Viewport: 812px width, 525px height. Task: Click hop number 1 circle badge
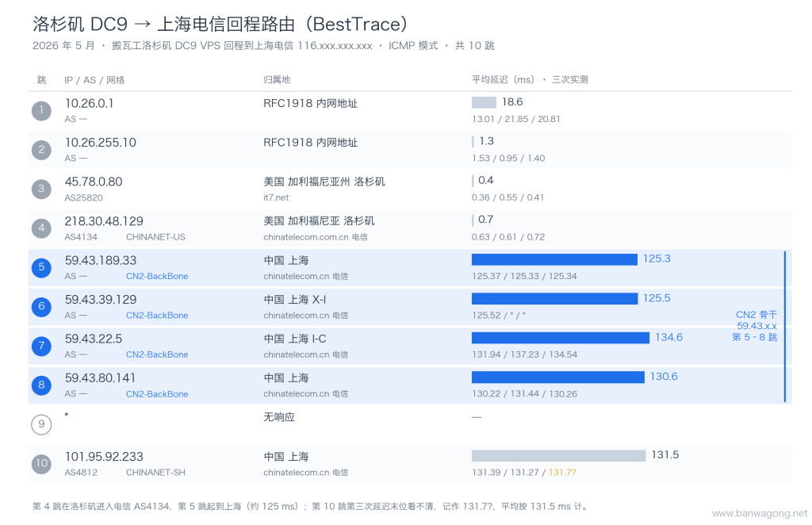(x=41, y=110)
